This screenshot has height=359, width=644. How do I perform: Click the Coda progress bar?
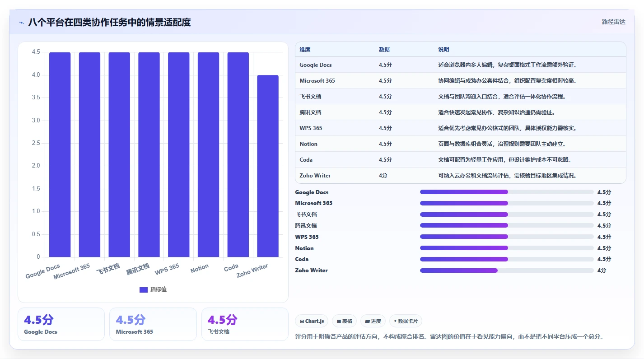507,259
